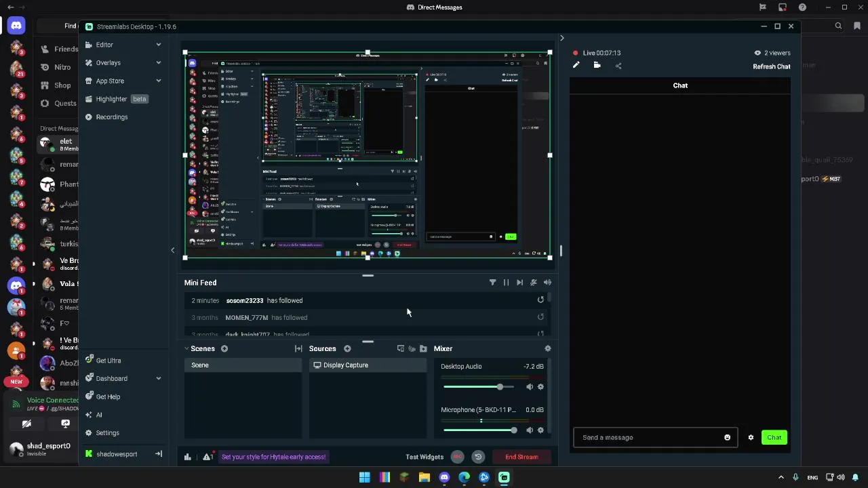The height and width of the screenshot is (488, 868).
Task: Replay the sosom23233 follow alert
Action: pos(540,300)
